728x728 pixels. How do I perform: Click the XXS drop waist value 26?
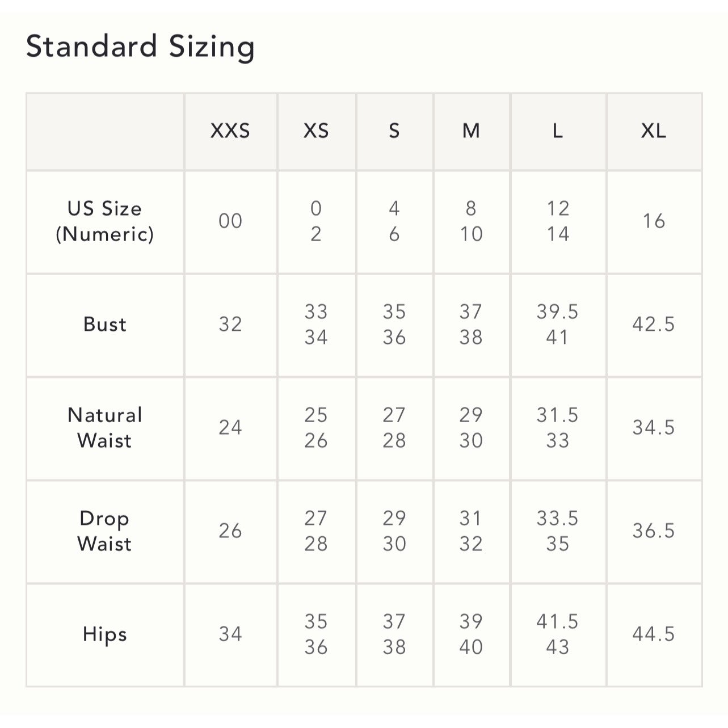[230, 531]
